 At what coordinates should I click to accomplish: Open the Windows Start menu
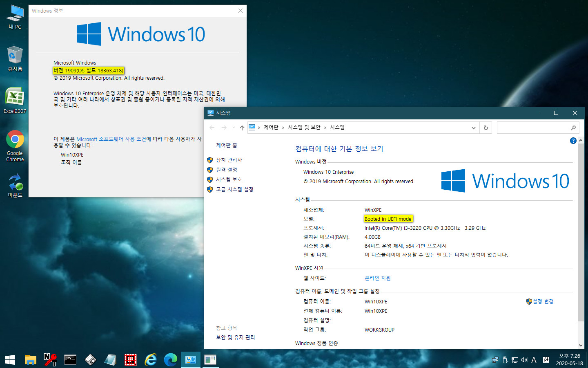[x=10, y=359]
